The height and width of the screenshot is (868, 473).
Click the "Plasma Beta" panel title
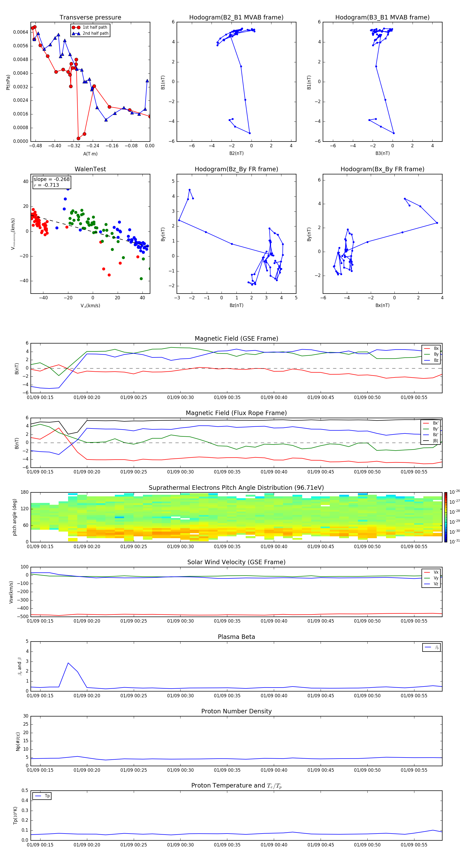pyautogui.click(x=236, y=637)
